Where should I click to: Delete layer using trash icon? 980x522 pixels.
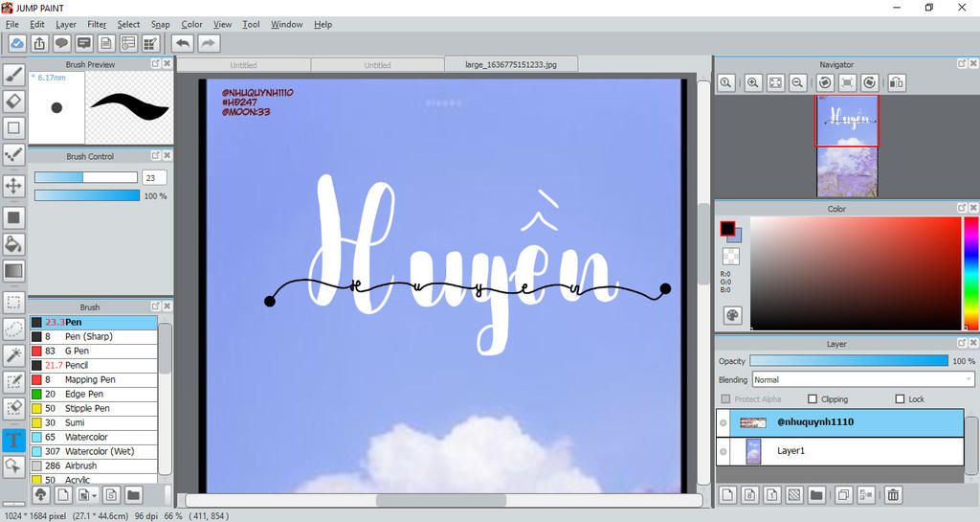pos(893,495)
